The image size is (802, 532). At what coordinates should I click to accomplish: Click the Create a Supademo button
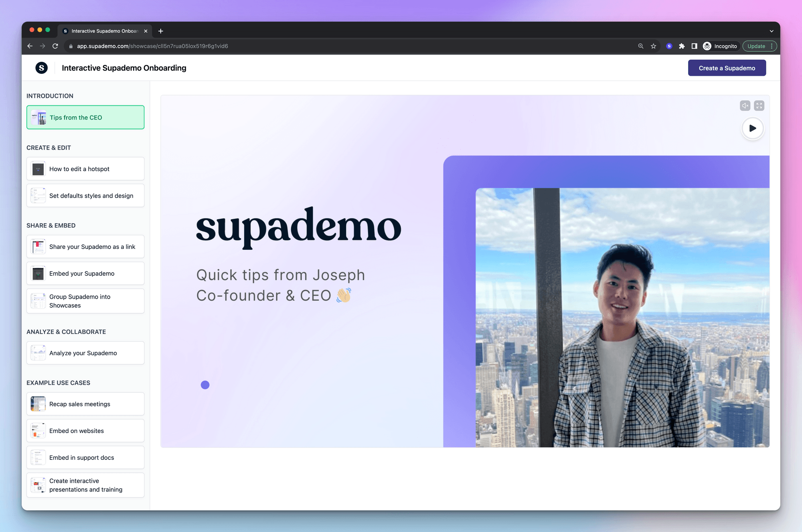point(727,68)
